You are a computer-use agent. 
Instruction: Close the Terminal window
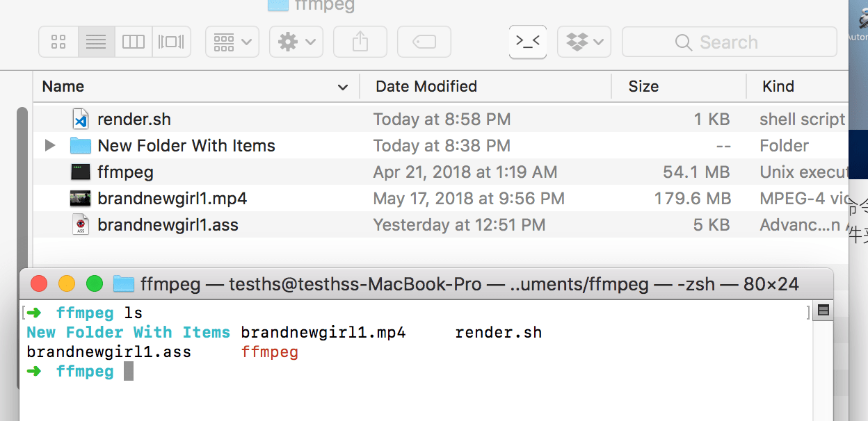click(39, 283)
